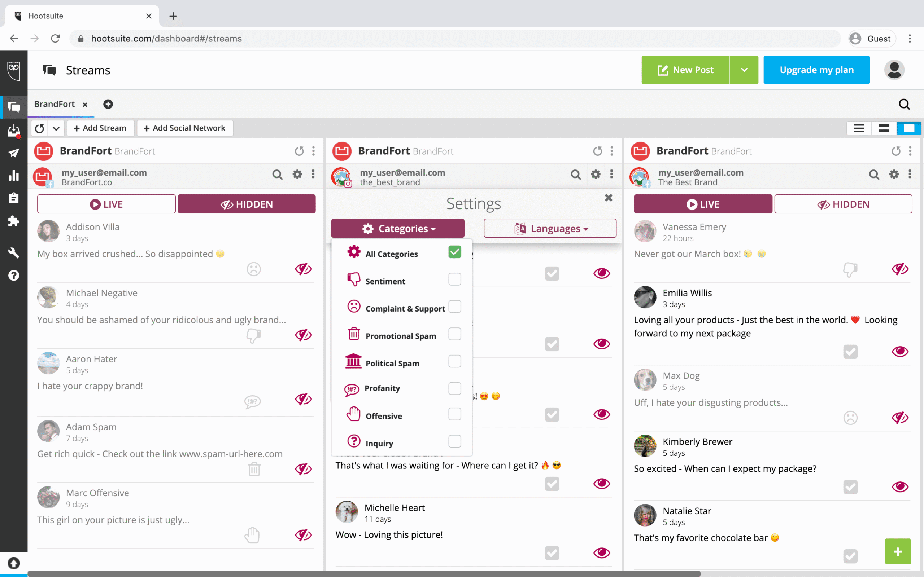Click Upgrade my plan button
The width and height of the screenshot is (924, 577).
point(816,70)
